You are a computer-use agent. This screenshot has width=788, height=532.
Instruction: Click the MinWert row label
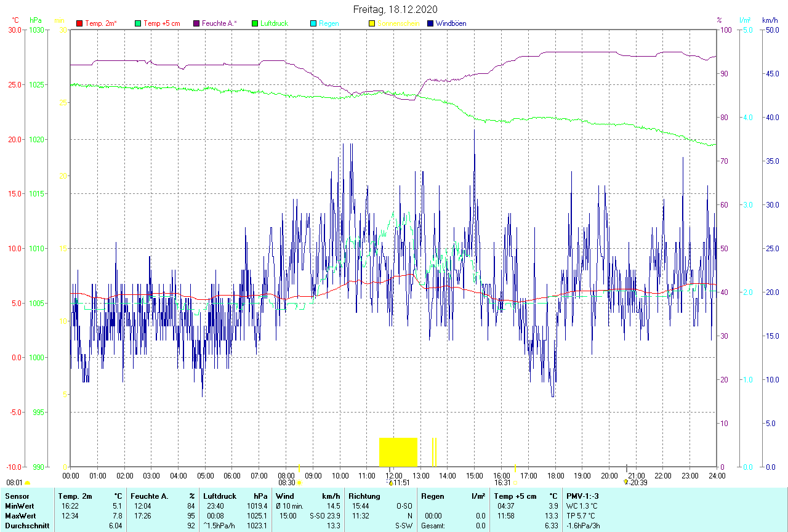pos(19,506)
